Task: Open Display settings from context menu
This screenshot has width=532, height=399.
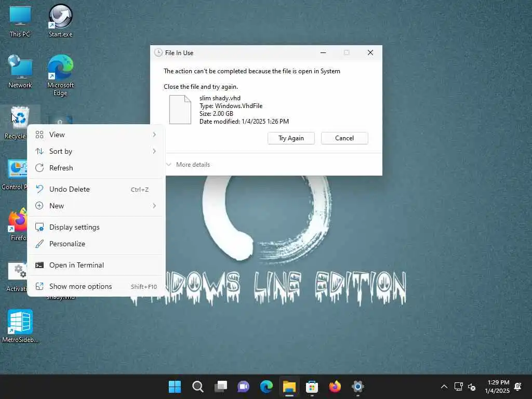Action: coord(96,228)
